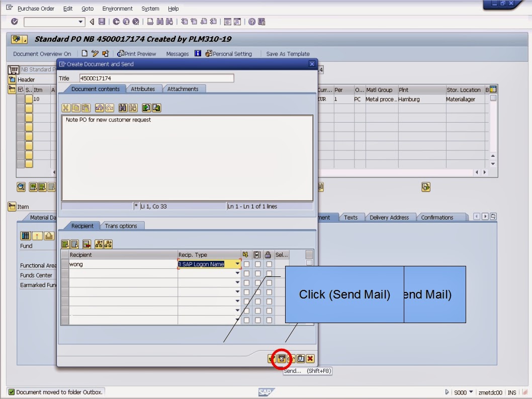Select the Delivery Address tab
532x399 pixels.
pos(389,217)
